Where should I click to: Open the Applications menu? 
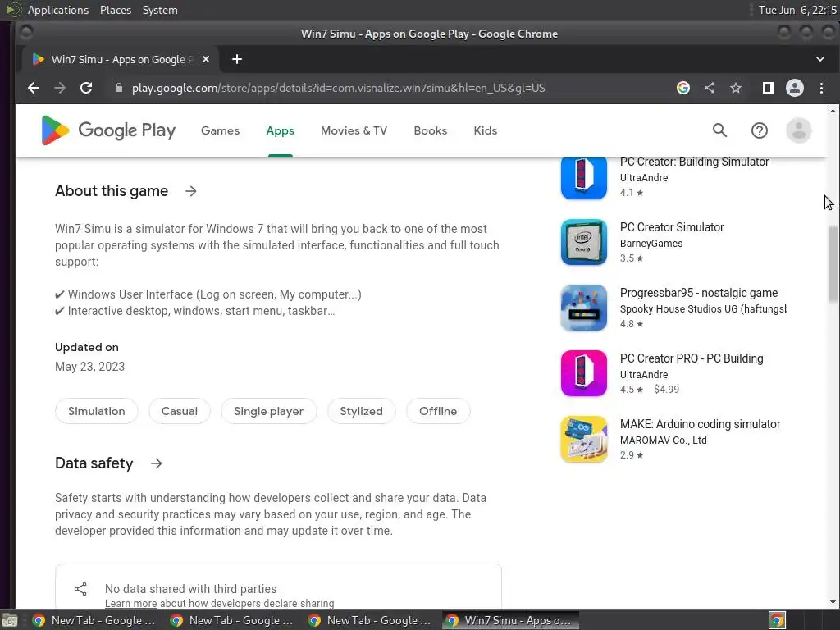click(x=58, y=10)
